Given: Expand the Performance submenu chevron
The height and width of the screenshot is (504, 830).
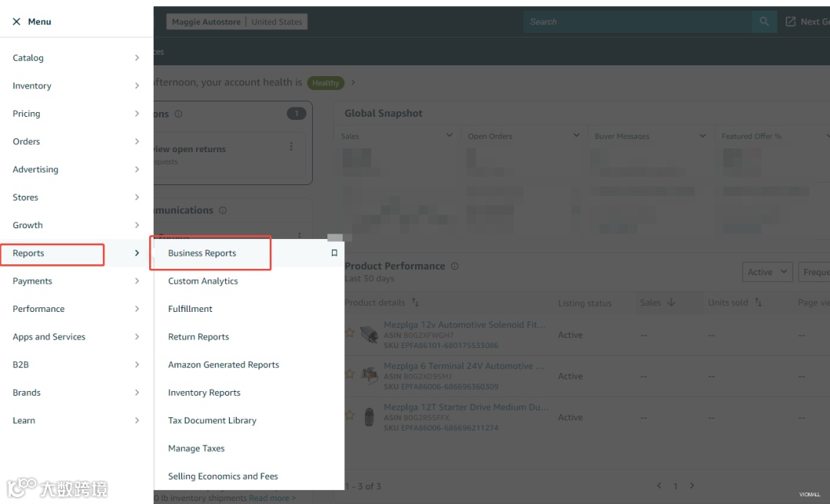Looking at the screenshot, I should tap(137, 309).
